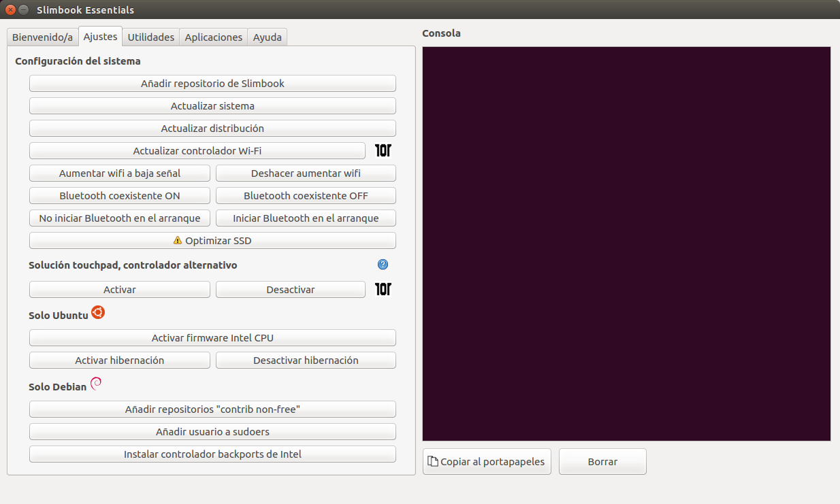Click the blue help icon for touchpad solution
840x504 pixels.
[383, 265]
